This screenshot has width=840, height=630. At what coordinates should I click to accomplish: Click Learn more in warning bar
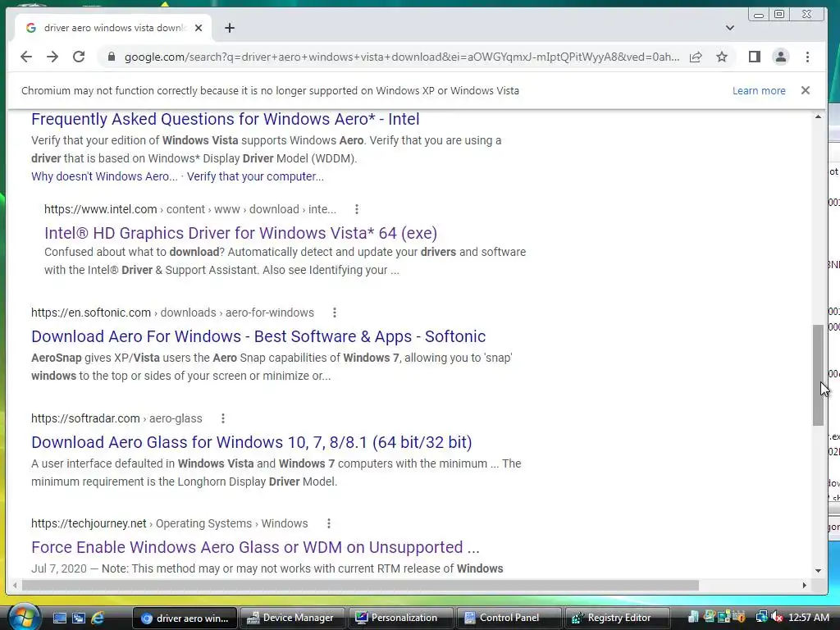pyautogui.click(x=759, y=90)
